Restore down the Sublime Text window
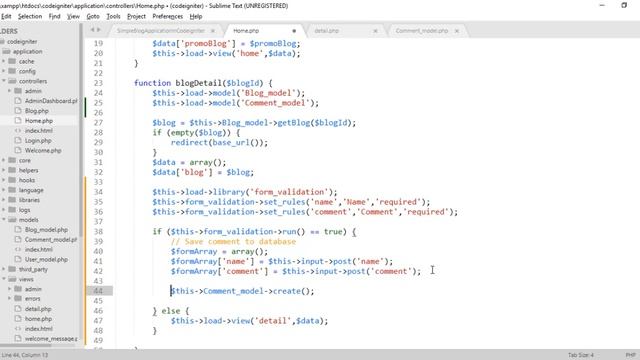Viewport: 640px width, 360px height. pos(624,6)
